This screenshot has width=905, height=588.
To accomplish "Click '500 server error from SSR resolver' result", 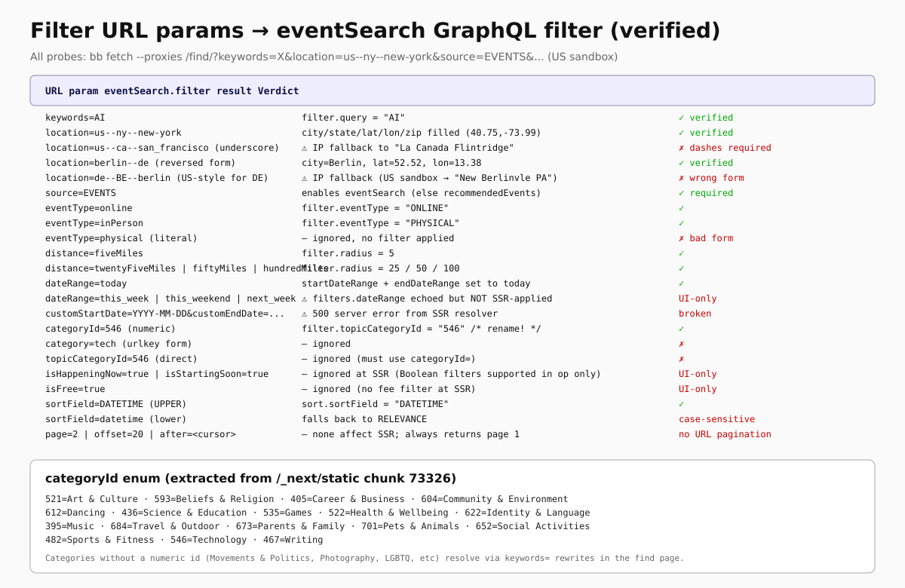I will coord(400,314).
